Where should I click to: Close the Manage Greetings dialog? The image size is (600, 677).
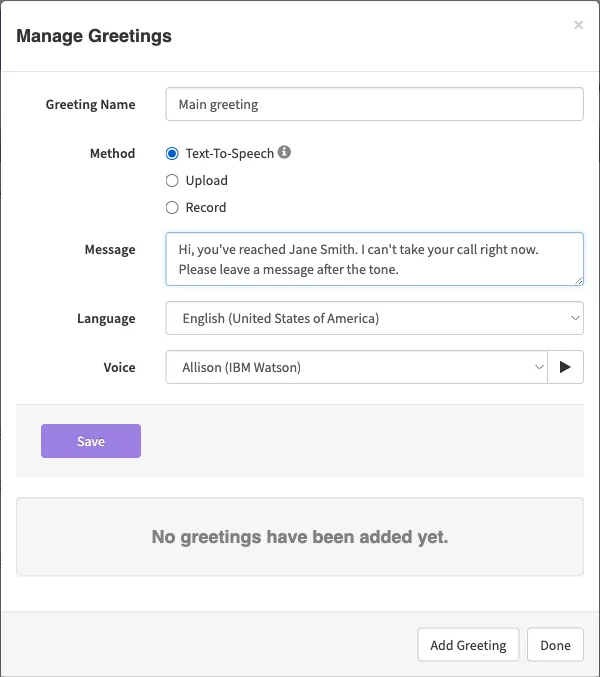(x=578, y=25)
